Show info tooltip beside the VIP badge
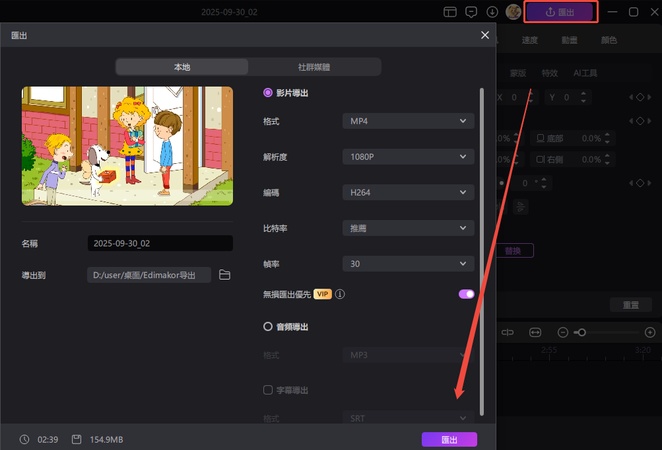Viewport: 662px width, 450px height. 340,294
